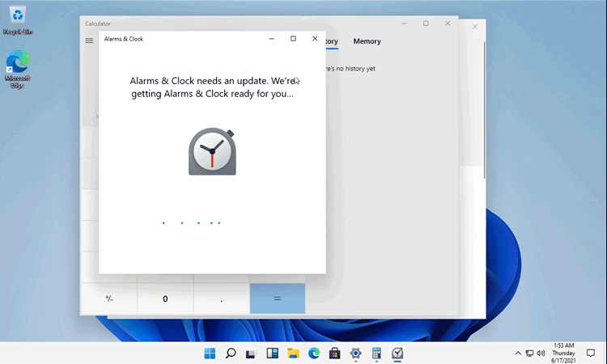Maximize the Calculator window
607x364 pixels.
tap(426, 23)
